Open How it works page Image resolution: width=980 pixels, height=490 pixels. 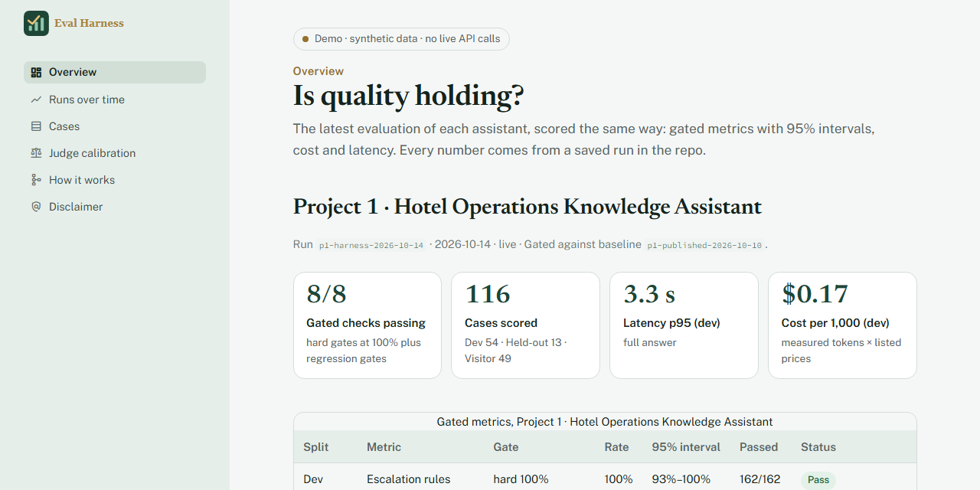[115, 180]
